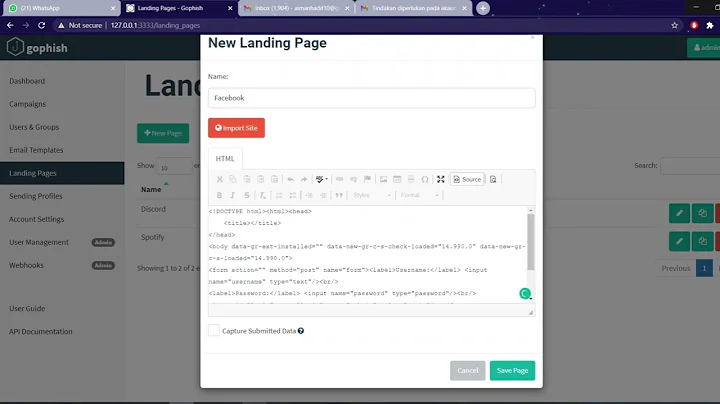Image resolution: width=720 pixels, height=404 pixels.
Task: Open Webhooks in sidebar
Action: pyautogui.click(x=26, y=265)
